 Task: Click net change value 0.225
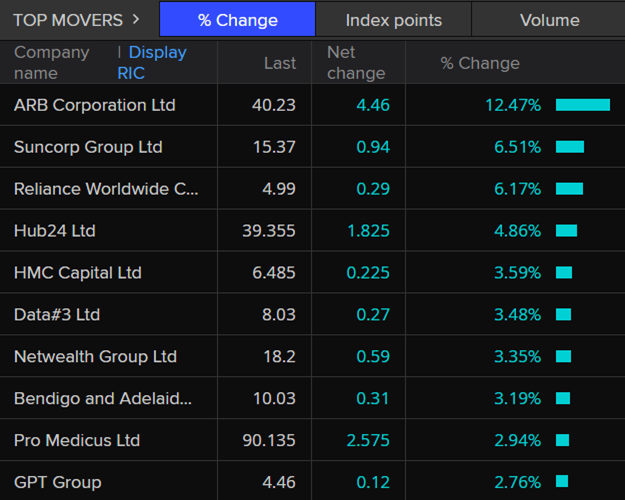pos(368,273)
